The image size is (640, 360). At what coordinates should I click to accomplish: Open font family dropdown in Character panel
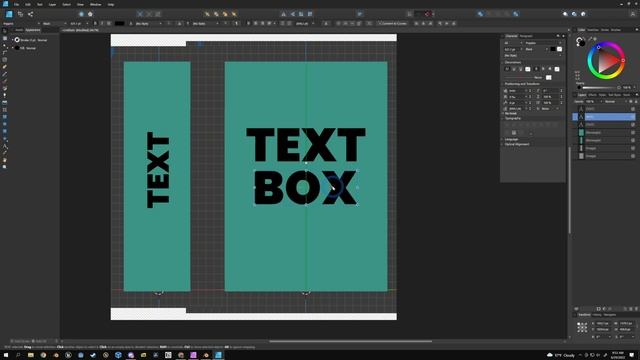click(543, 43)
